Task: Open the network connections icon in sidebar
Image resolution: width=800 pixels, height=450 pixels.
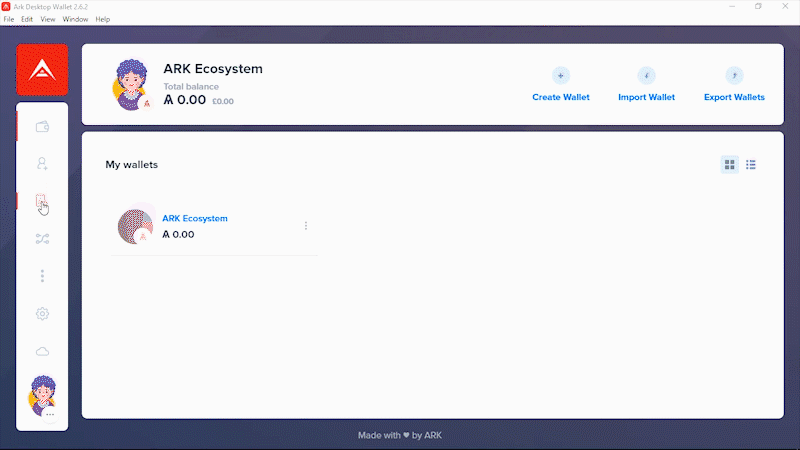Action: pos(42,239)
